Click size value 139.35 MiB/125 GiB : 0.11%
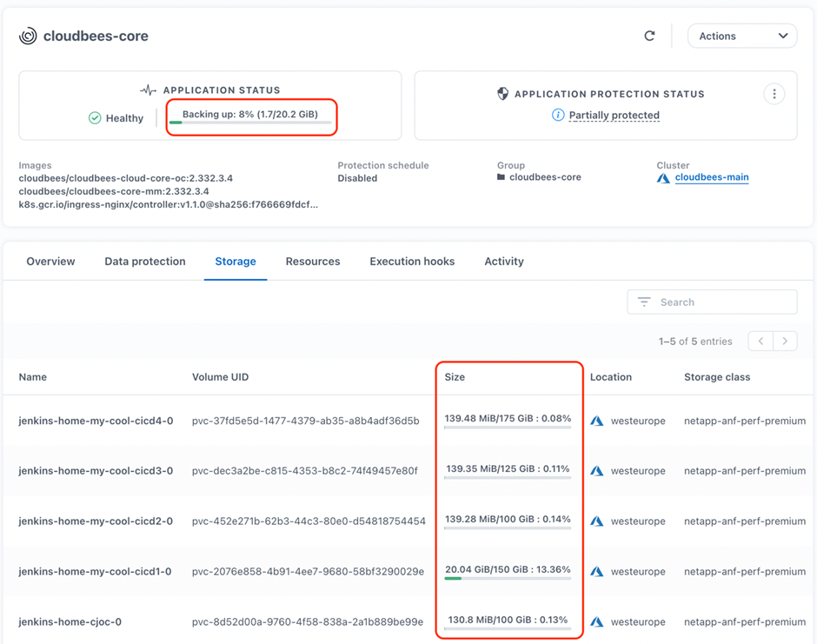Screen dimensions: 817x644 tap(508, 468)
